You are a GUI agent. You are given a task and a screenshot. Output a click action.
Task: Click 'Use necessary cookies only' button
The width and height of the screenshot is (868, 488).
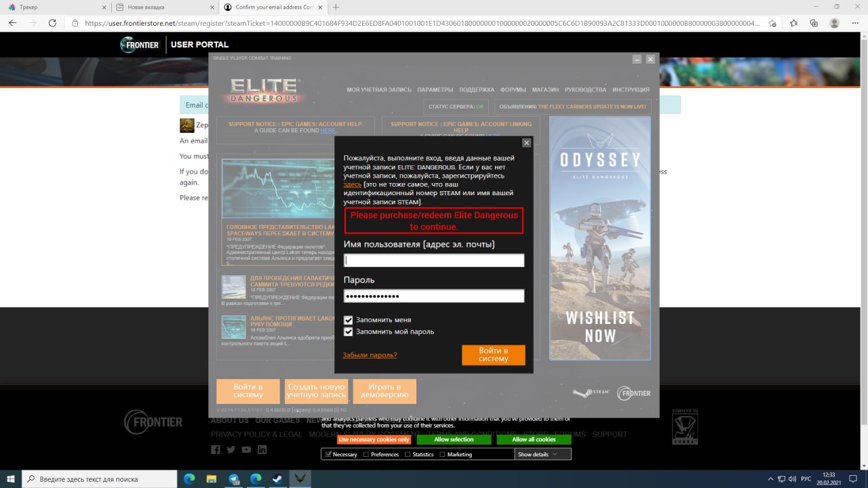tap(374, 439)
